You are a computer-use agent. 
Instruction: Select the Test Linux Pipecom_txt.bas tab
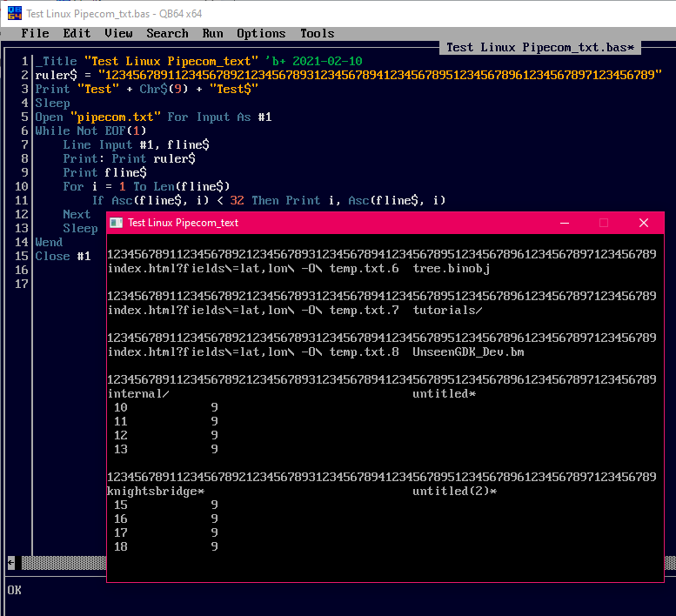(539, 47)
